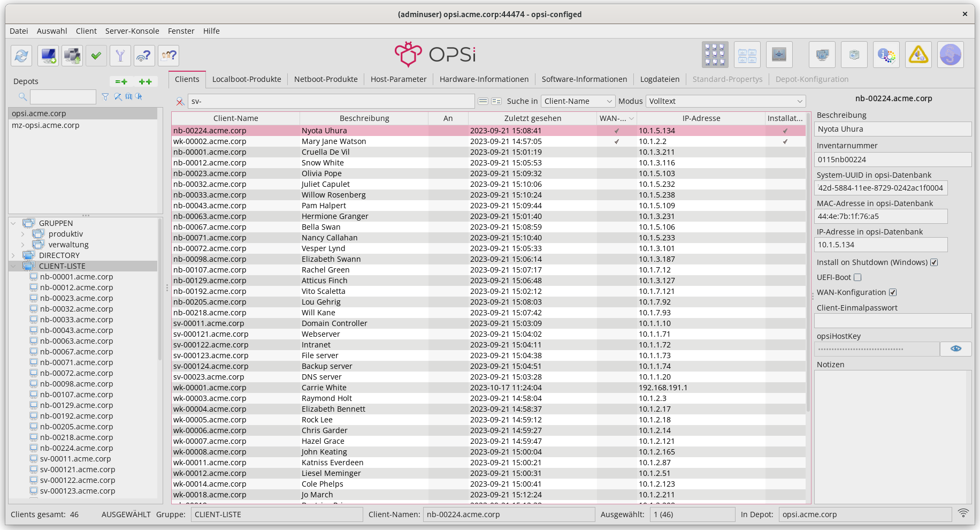Viewport: 980px width, 530px height.
Task: Switch to depot properties folders mode
Action: [747, 55]
